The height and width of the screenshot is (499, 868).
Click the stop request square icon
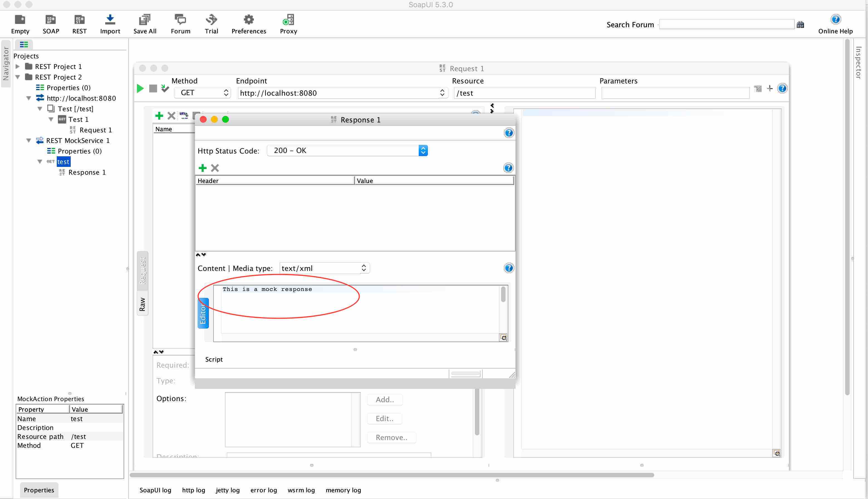153,88
